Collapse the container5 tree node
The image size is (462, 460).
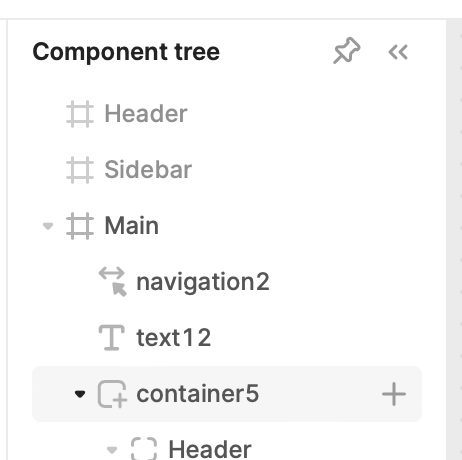pos(80,394)
